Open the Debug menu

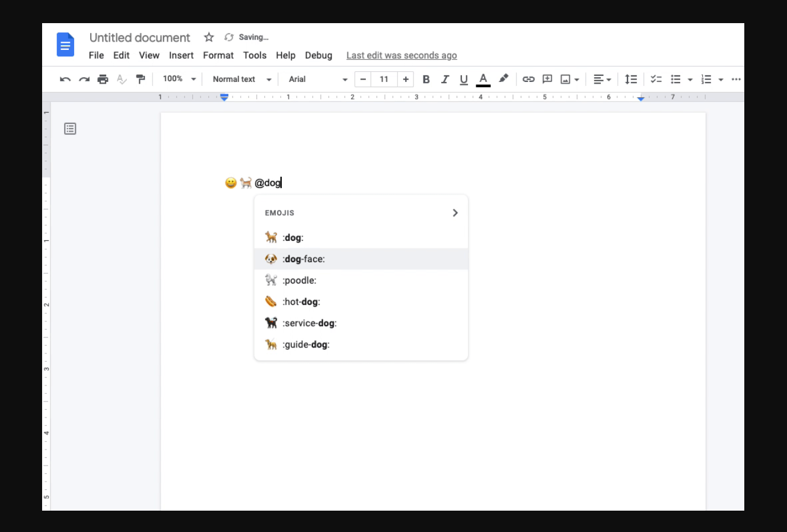pyautogui.click(x=318, y=55)
